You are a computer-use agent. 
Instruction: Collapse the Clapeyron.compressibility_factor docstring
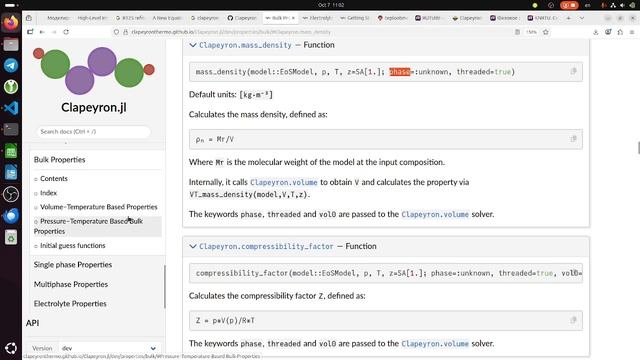193,246
